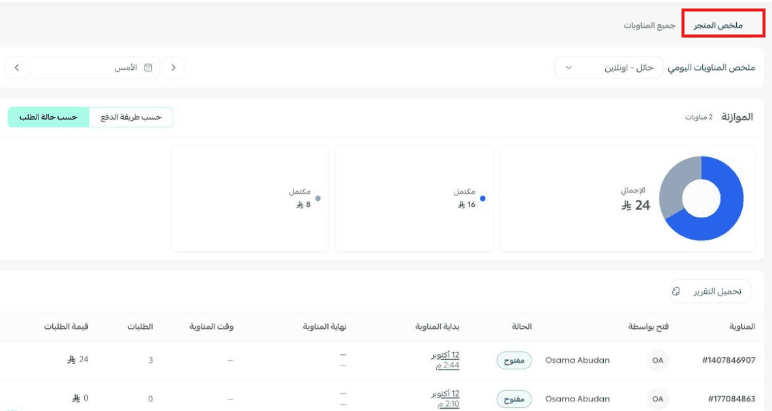Click the 2 مناوبات count label

[x=699, y=117]
